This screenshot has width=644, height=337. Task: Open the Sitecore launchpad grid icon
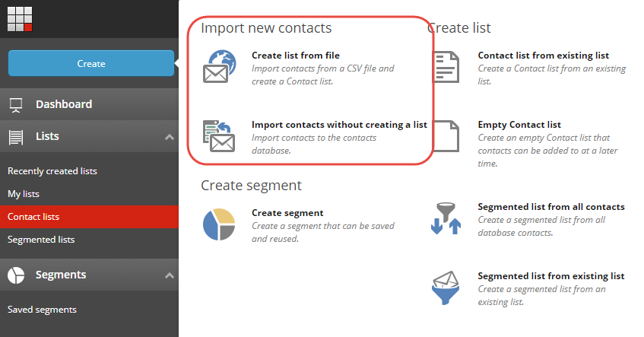coord(20,19)
